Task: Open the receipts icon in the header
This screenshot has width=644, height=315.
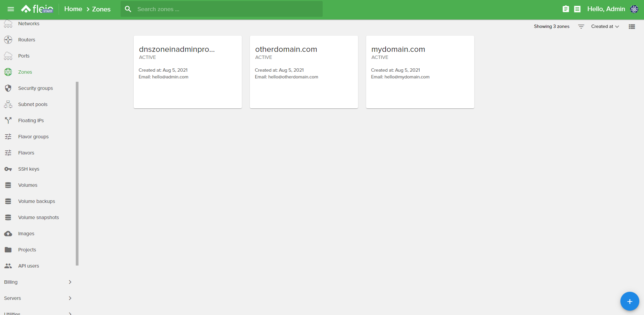Action: 577,9
